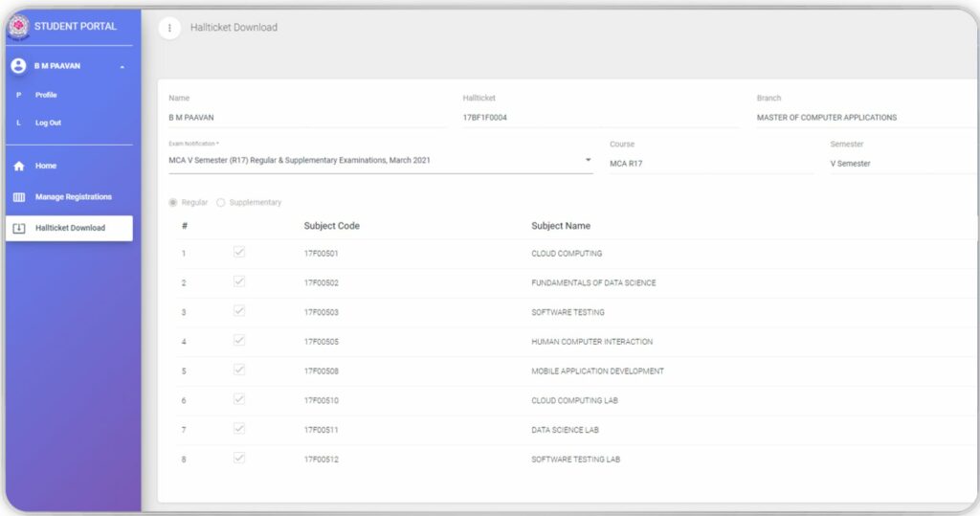Collapse the B M PAAVAN user menu caret
The image size is (980, 516).
click(x=122, y=67)
